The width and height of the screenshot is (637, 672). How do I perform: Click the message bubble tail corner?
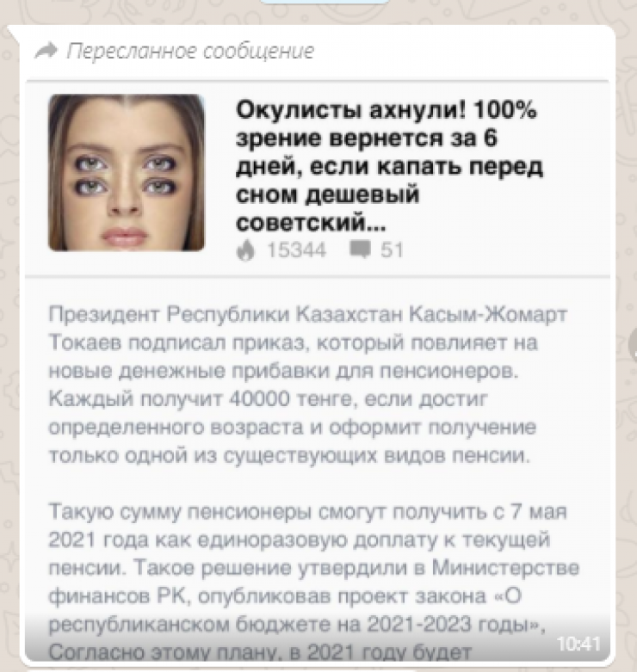pos(12,32)
